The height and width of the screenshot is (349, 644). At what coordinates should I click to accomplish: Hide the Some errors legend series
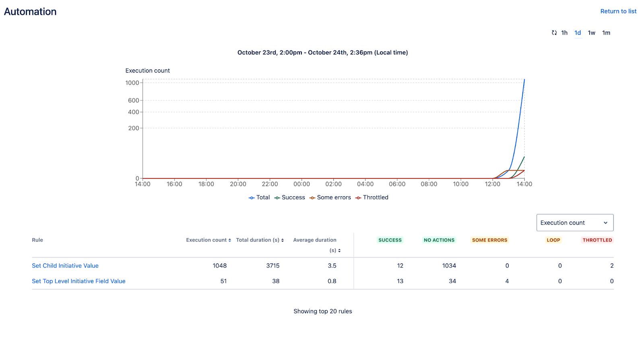click(330, 197)
